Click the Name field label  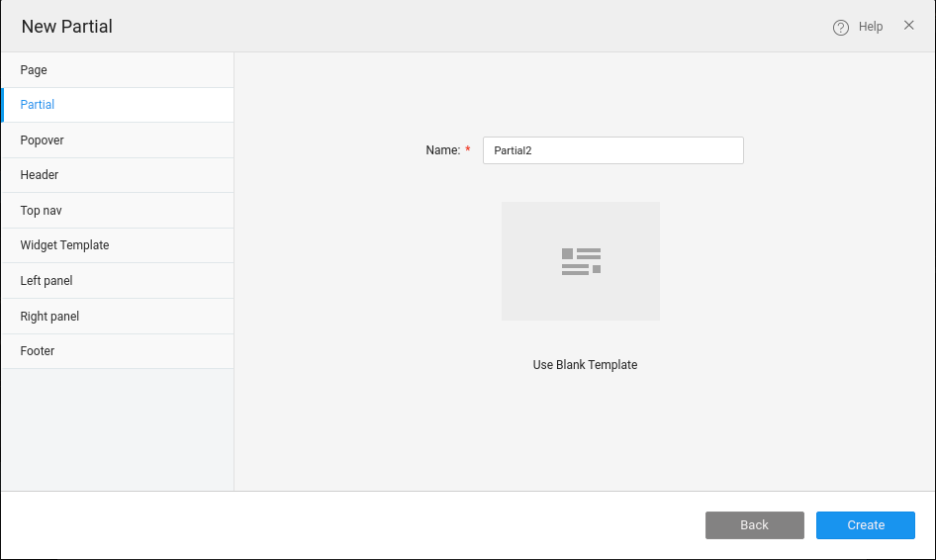point(442,150)
